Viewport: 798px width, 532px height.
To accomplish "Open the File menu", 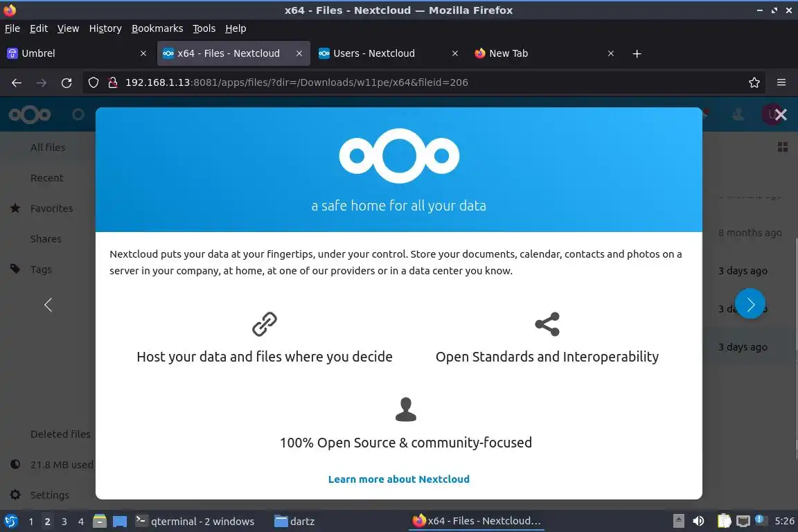I will (12, 28).
